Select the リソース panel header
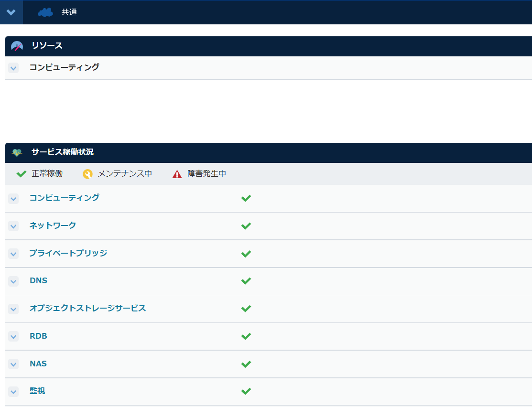532x407 pixels. (x=45, y=46)
